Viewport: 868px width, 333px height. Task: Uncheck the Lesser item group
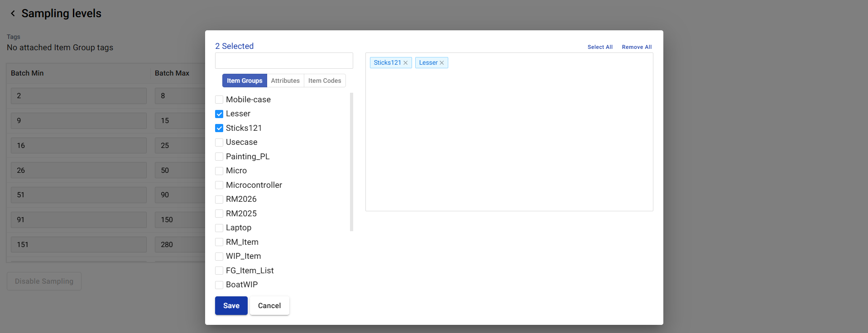point(219,114)
